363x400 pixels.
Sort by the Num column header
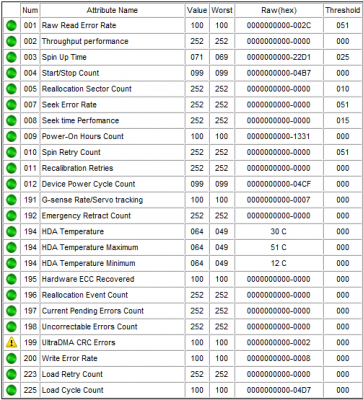[30, 10]
